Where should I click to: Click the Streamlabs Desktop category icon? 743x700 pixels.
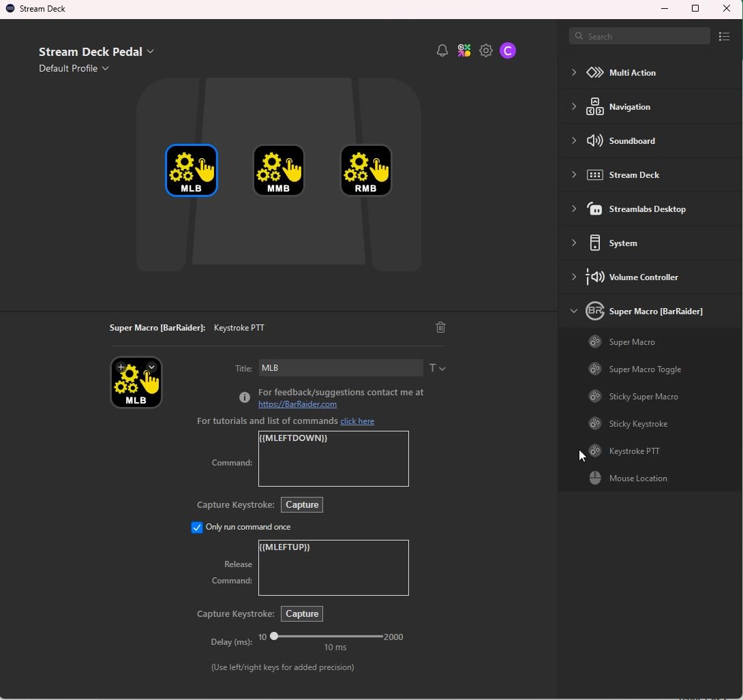pyautogui.click(x=594, y=209)
